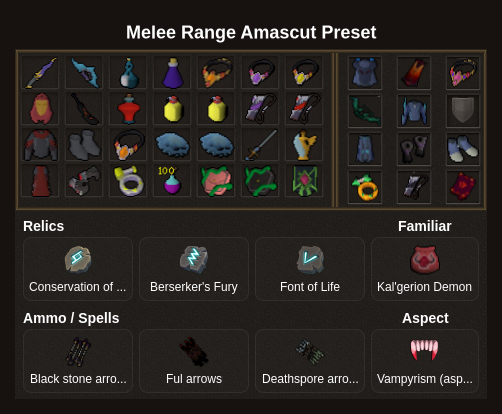This screenshot has width=502, height=414.
Task: Select the purple flask in the inventory
Action: click(x=173, y=73)
